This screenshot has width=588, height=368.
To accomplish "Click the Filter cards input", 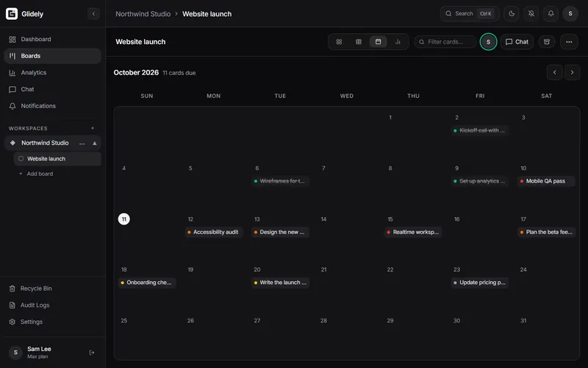I will 445,42.
